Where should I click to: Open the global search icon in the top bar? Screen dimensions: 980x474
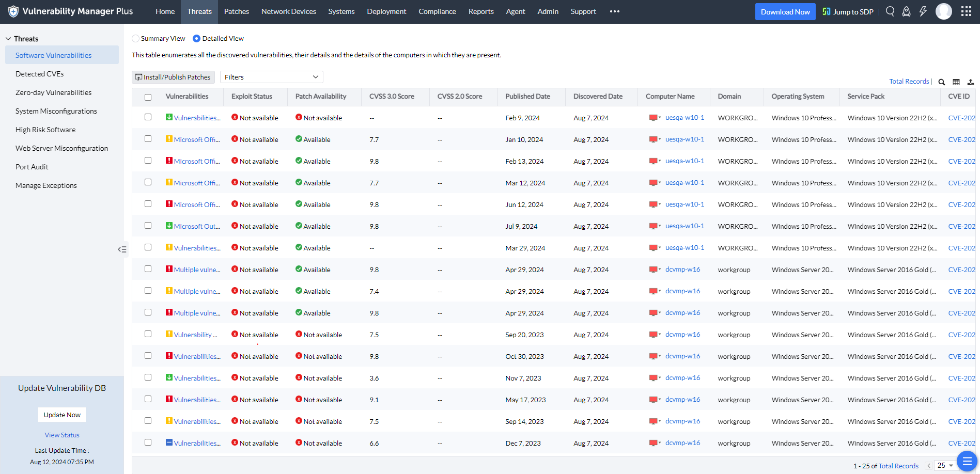click(x=890, y=11)
